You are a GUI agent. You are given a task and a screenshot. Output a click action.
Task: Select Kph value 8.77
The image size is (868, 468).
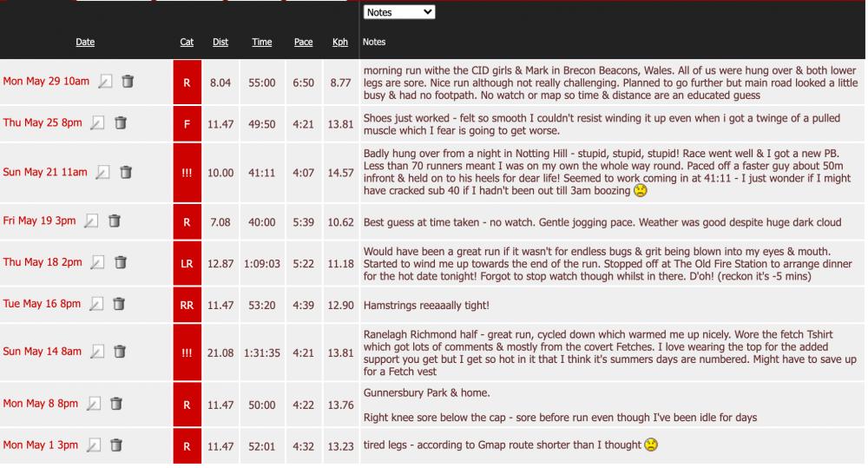(x=340, y=82)
